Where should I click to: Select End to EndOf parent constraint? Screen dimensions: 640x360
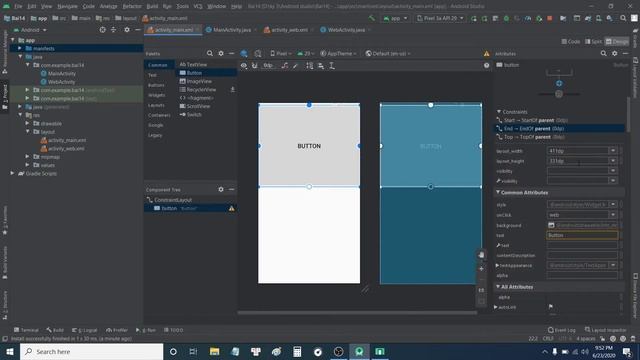(559, 128)
